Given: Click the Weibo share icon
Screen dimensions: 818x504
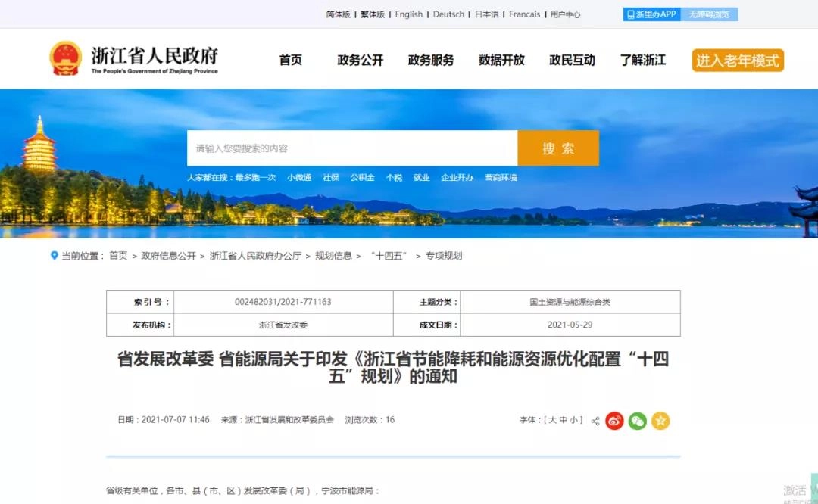Looking at the screenshot, I should point(614,421).
